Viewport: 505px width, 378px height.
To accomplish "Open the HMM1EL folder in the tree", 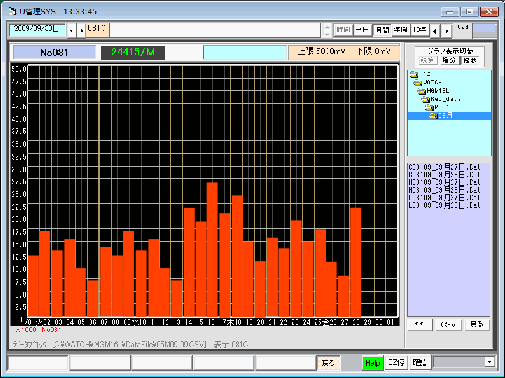I will coord(438,91).
